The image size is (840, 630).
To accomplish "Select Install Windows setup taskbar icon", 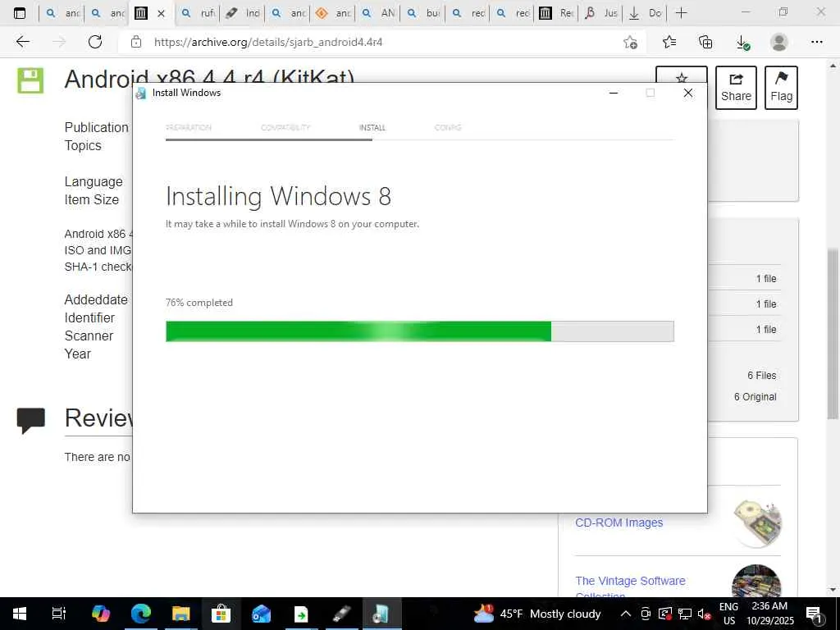I will pos(381,614).
